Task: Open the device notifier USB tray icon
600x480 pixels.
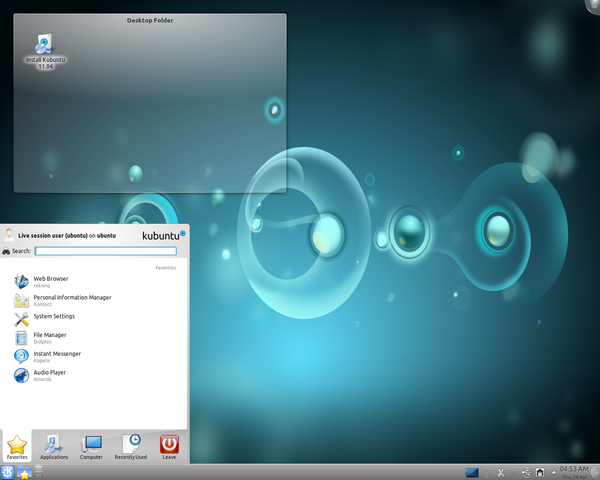Action: tap(526, 472)
